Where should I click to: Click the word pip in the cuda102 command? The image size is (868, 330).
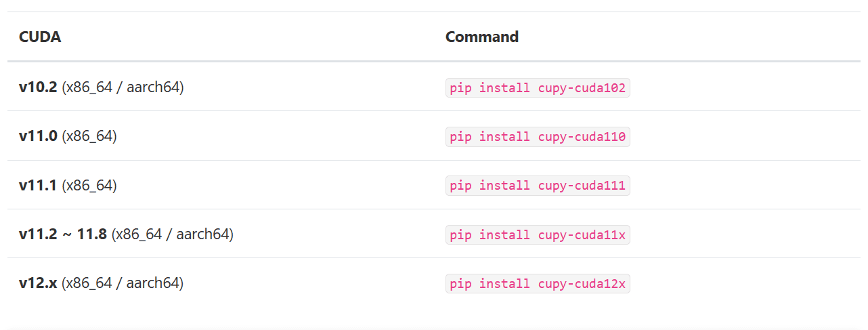460,88
